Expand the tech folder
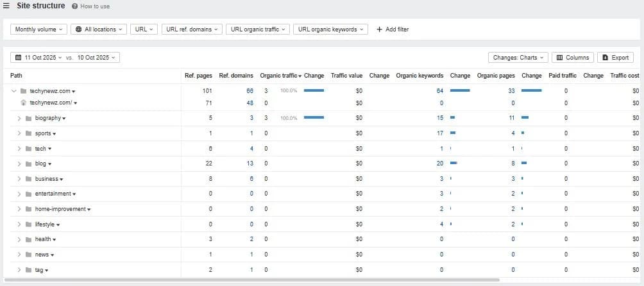644x286 pixels. tap(19, 149)
